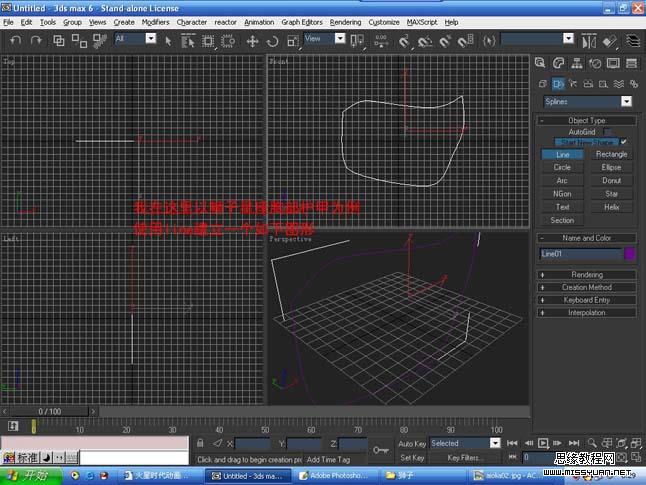Open the File menu
Screen dimensions: 646x485
8,22
